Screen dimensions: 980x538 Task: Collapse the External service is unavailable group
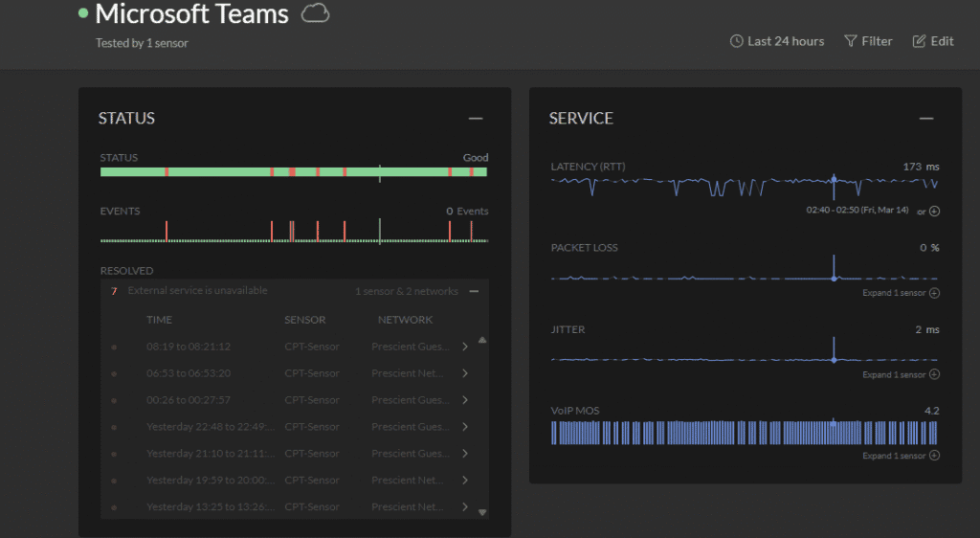point(475,291)
